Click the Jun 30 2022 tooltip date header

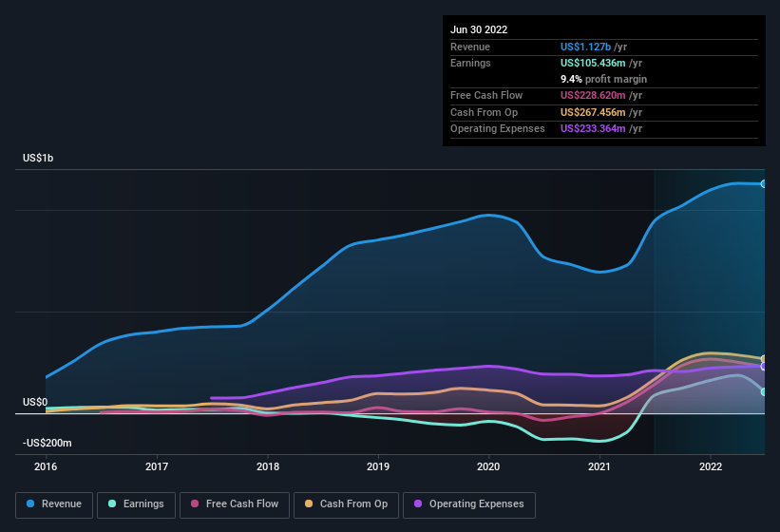(479, 29)
